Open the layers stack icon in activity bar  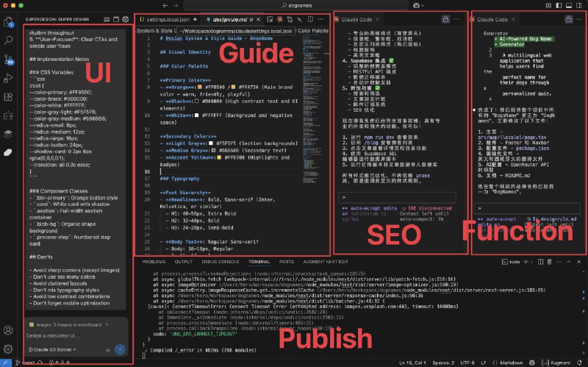click(8, 134)
